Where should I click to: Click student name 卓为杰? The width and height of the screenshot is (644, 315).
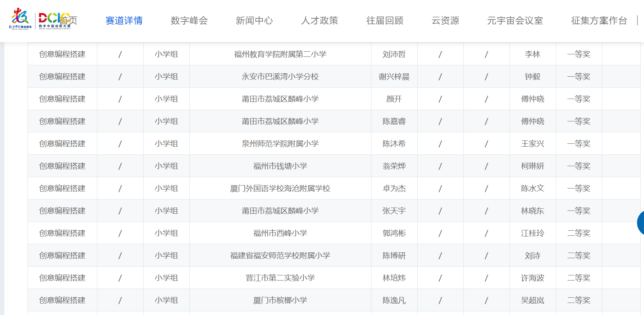pyautogui.click(x=394, y=188)
